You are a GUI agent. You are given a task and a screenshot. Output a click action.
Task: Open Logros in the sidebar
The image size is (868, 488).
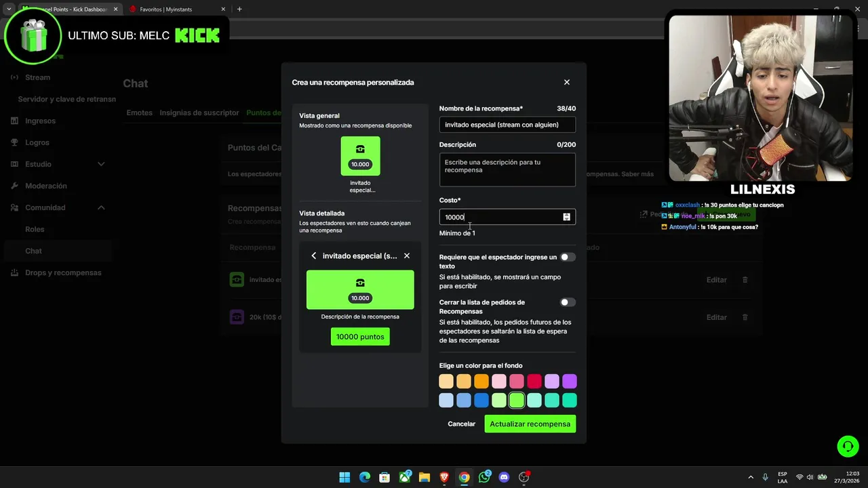tap(37, 142)
